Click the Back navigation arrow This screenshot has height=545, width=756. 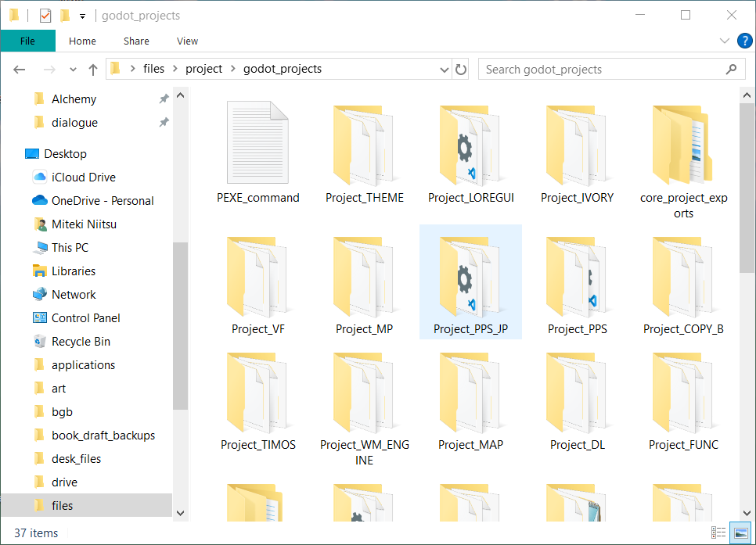[20, 70]
